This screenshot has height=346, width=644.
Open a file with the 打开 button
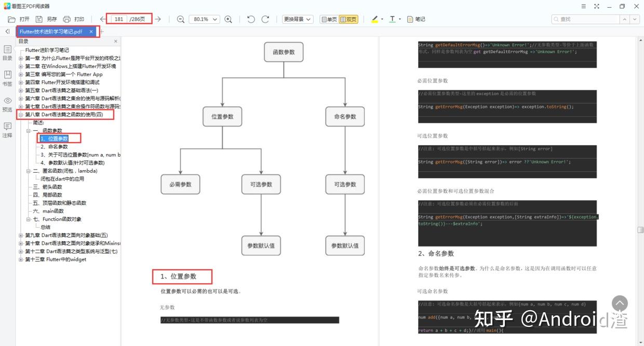[x=19, y=19]
